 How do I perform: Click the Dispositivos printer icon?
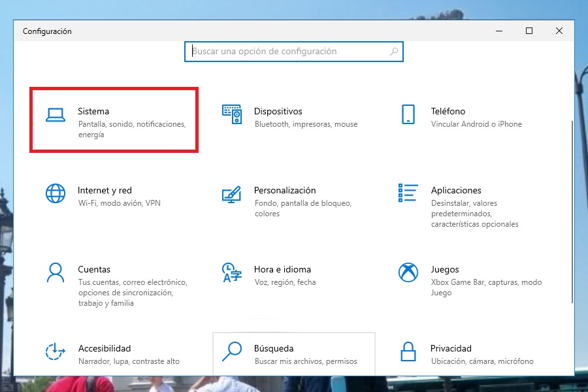[233, 113]
